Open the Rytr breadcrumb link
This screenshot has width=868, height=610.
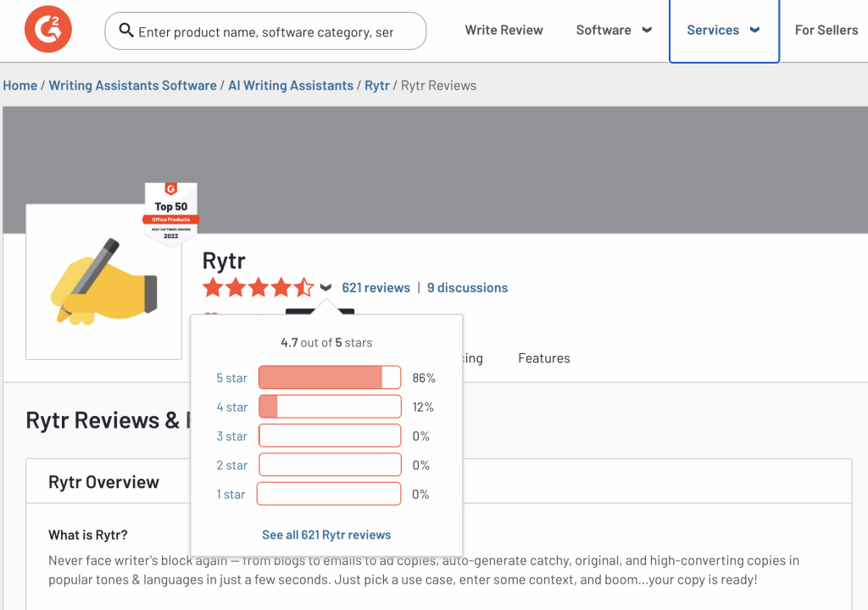(377, 86)
